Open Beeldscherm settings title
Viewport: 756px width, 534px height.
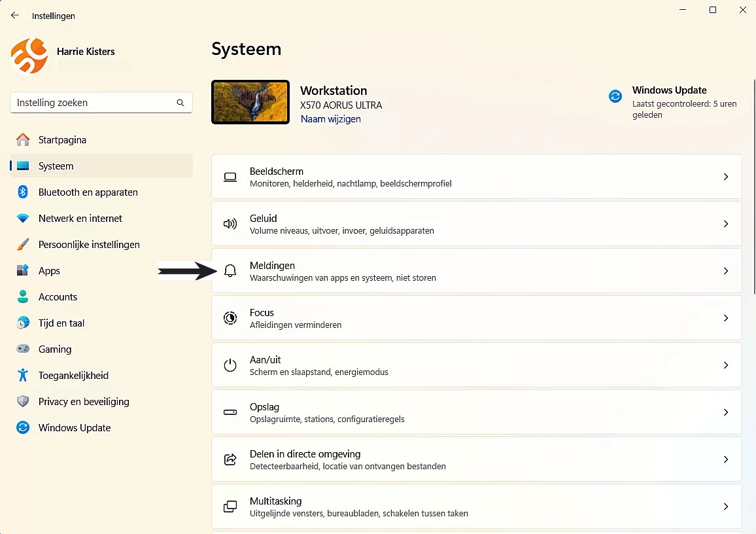[276, 171]
